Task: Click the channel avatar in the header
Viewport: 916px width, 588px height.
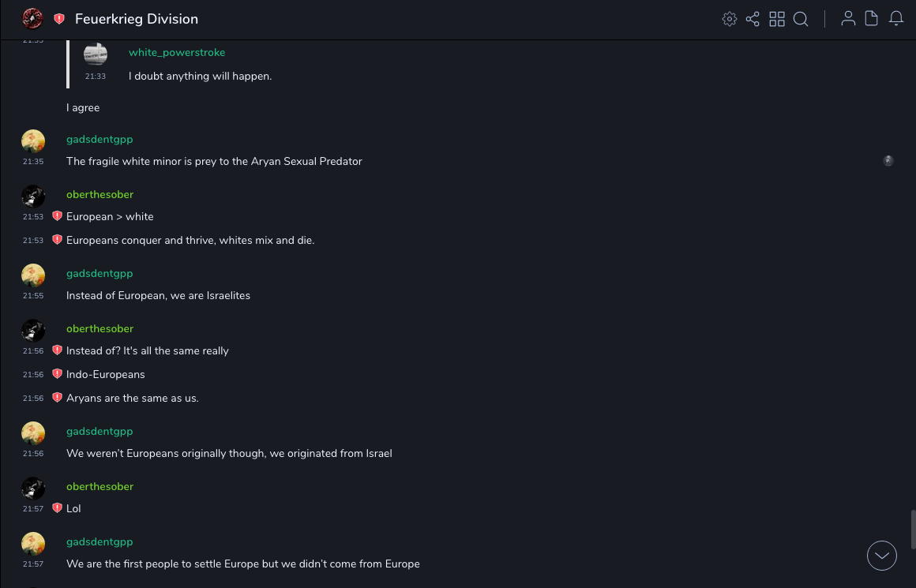Action: [32, 19]
